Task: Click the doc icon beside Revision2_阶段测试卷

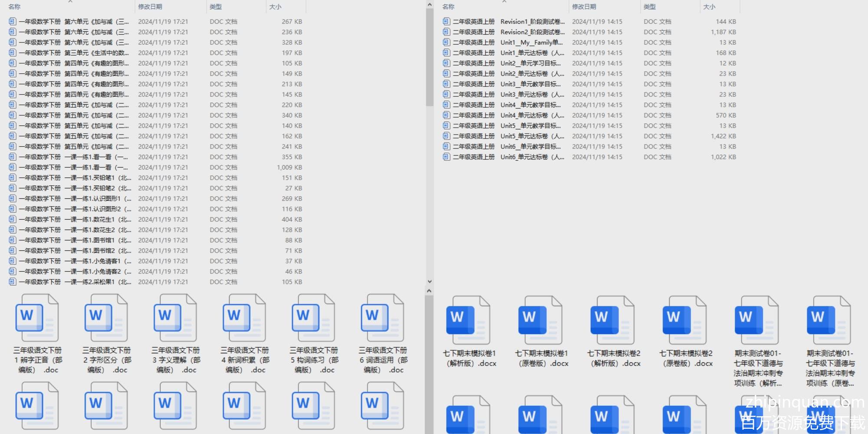Action: pos(446,32)
